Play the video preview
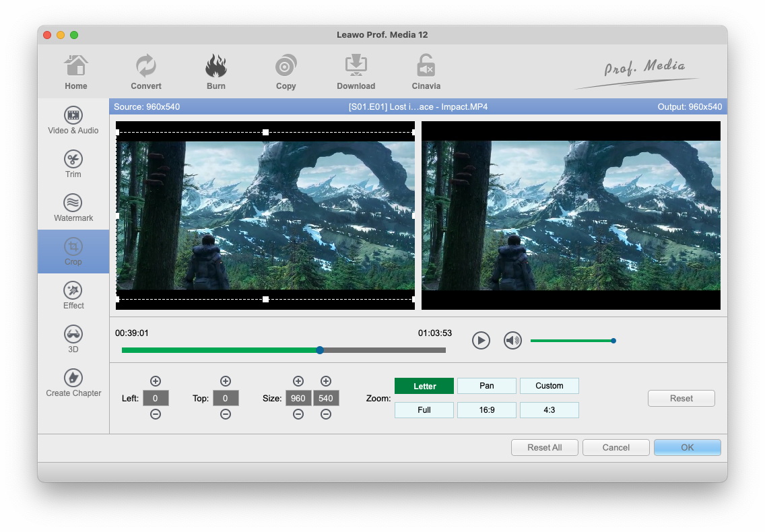This screenshot has width=765, height=532. coord(481,340)
